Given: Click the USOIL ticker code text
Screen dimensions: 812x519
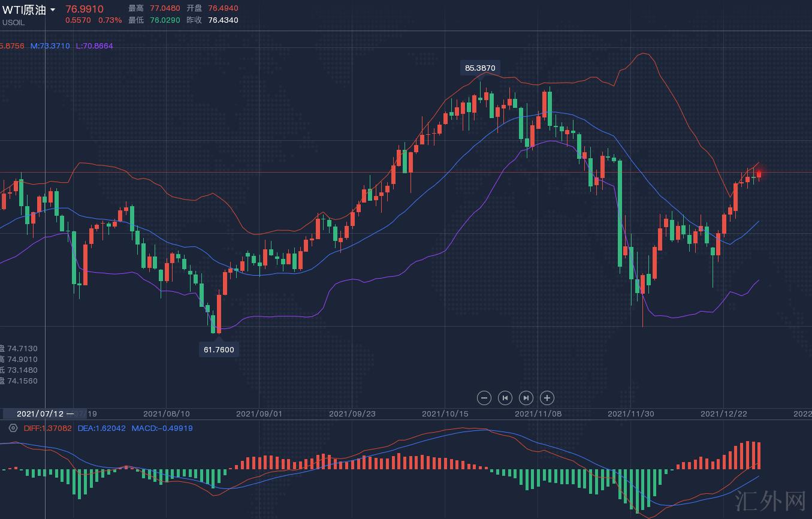Looking at the screenshot, I should coord(14,23).
